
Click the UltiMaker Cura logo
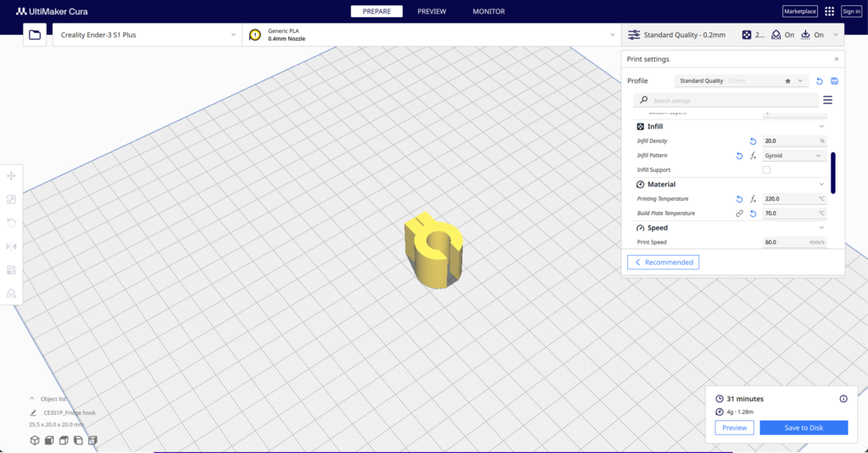pyautogui.click(x=52, y=11)
